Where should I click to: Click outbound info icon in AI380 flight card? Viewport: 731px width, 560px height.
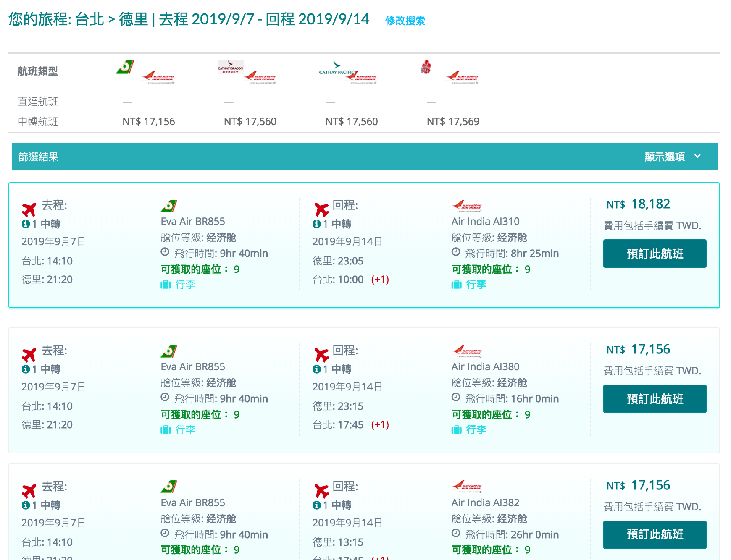click(x=26, y=369)
